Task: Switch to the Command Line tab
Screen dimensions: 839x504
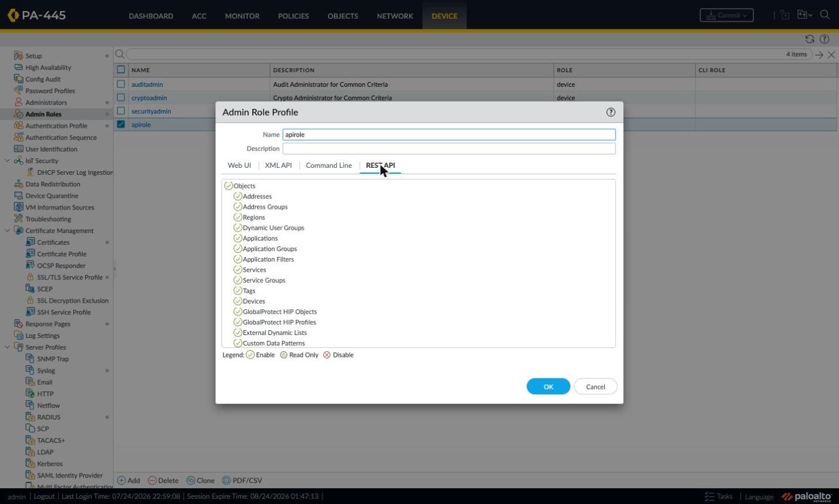Action: point(329,165)
